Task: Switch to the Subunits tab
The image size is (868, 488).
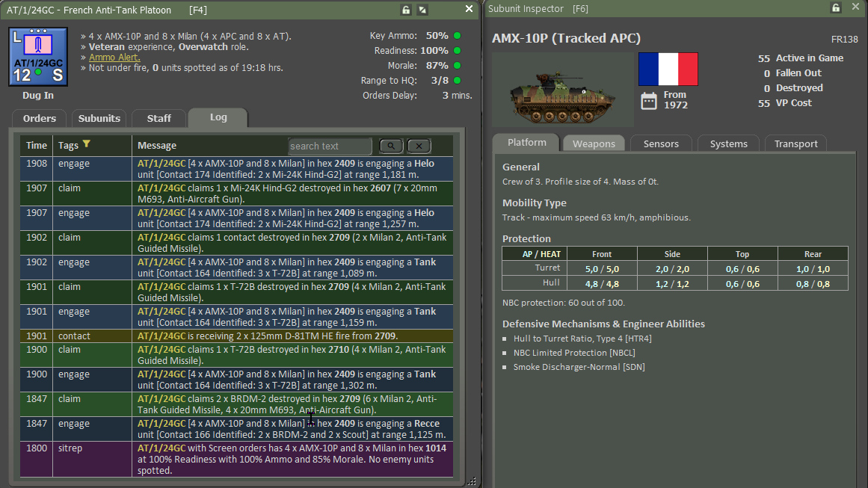Action: (x=99, y=118)
